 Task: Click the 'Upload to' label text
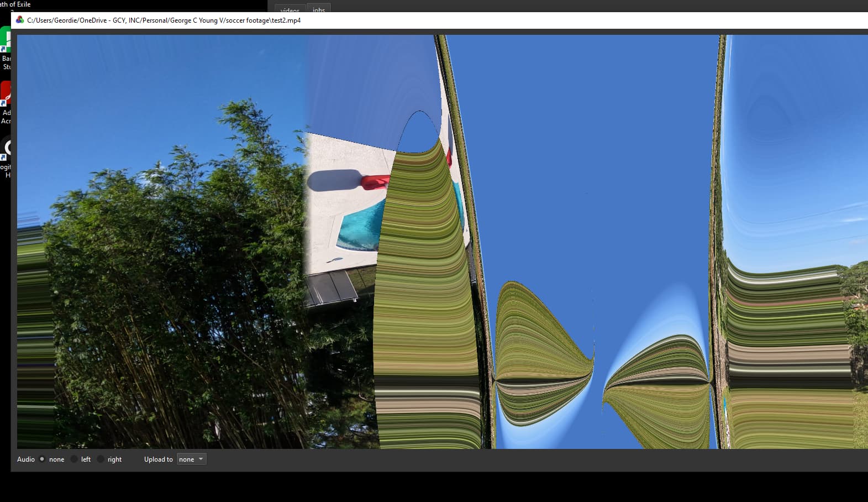pos(158,459)
